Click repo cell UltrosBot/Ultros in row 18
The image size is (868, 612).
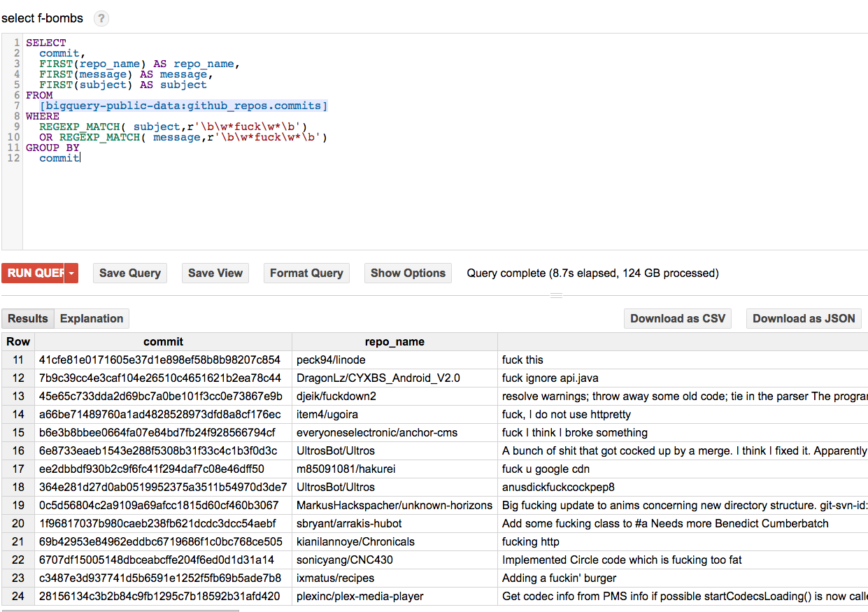pos(394,487)
